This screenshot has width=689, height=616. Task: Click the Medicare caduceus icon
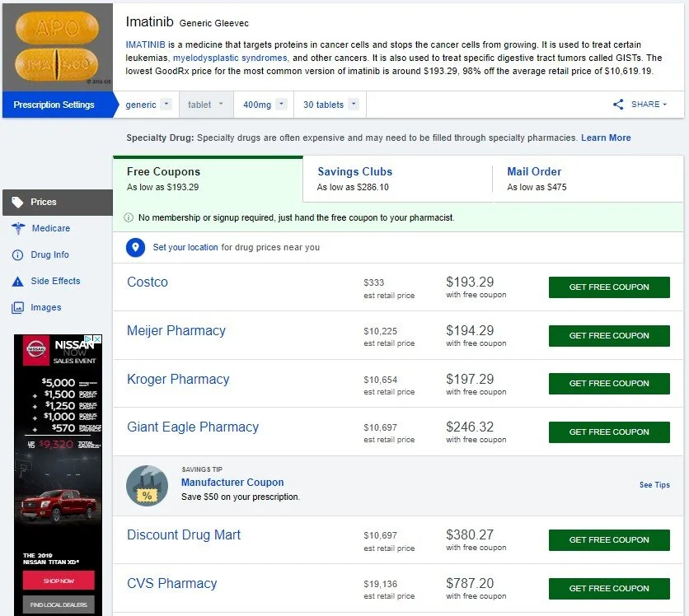(x=18, y=228)
